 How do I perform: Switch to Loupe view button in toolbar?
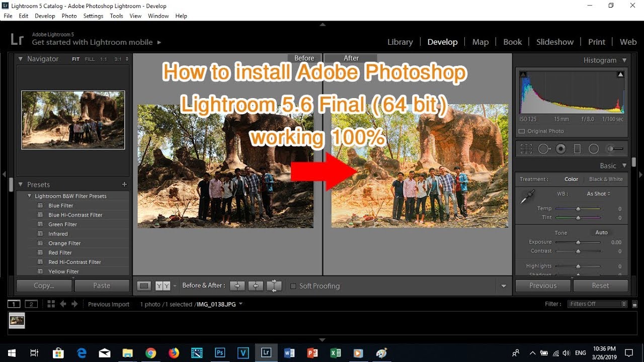click(144, 286)
